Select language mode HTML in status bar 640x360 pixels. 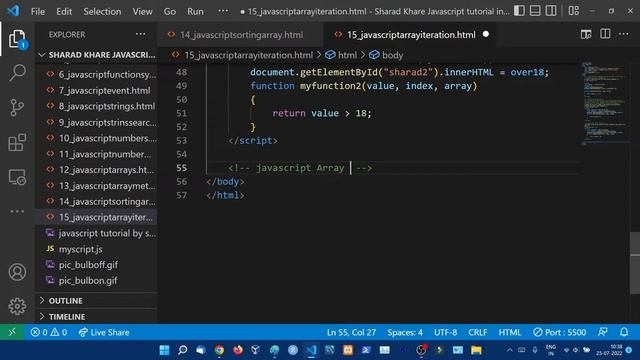[510, 332]
